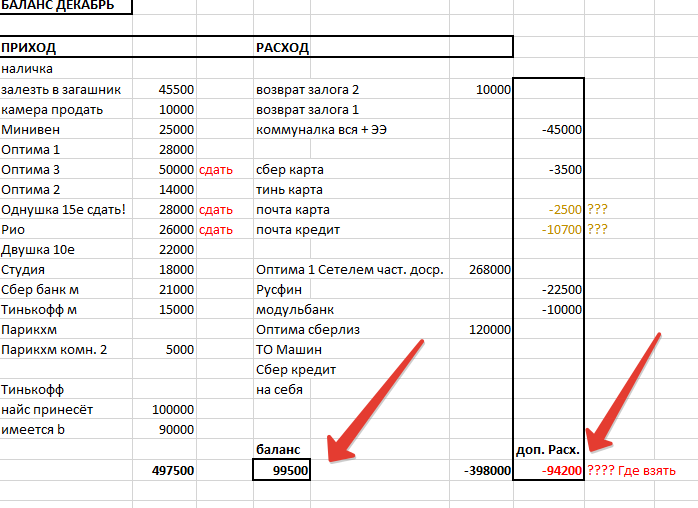Select the balance cell showing 99500
This screenshot has height=508, width=698.
point(281,470)
